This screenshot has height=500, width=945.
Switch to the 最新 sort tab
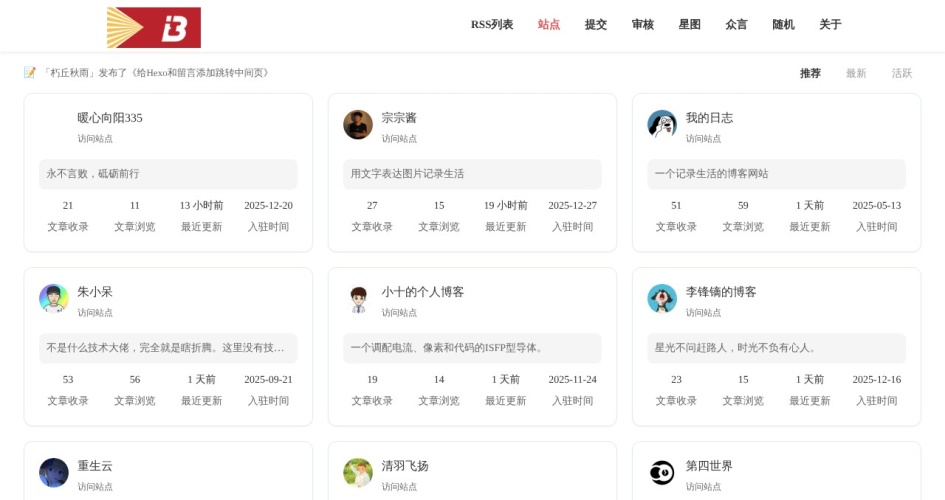point(856,73)
